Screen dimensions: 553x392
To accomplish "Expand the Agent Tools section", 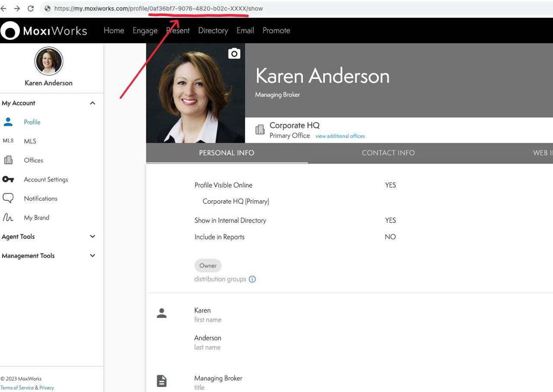I will 92,237.
